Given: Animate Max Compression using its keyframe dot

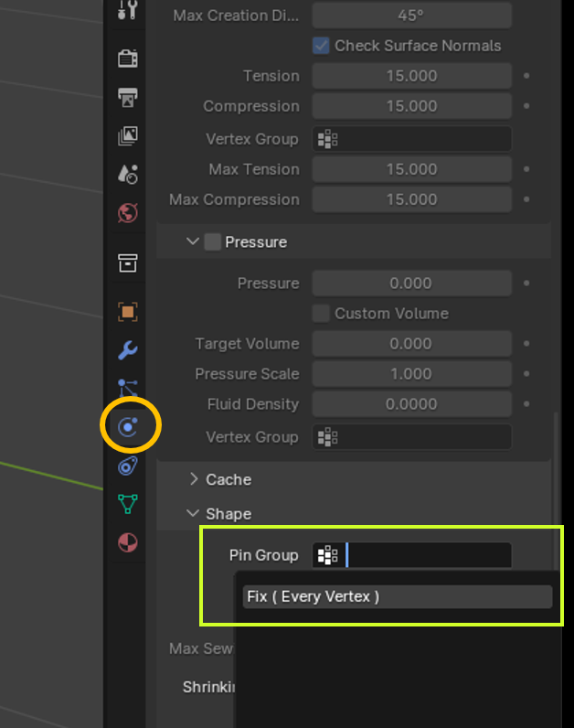Looking at the screenshot, I should [526, 199].
